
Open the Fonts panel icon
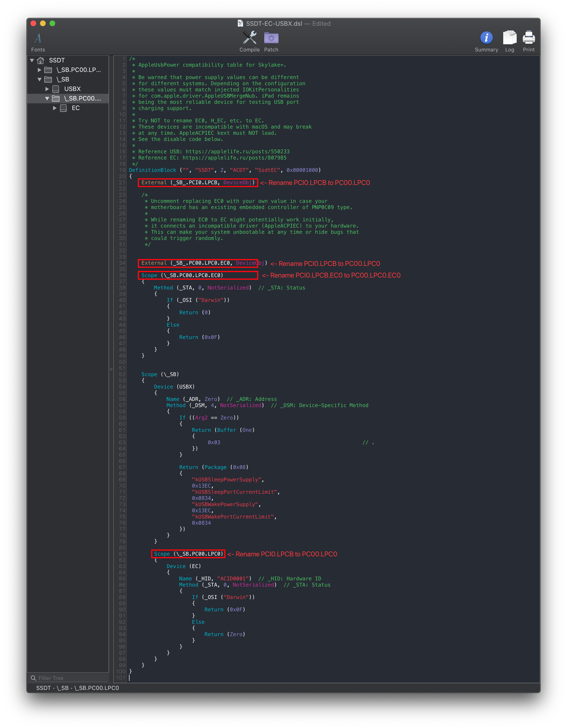click(38, 38)
